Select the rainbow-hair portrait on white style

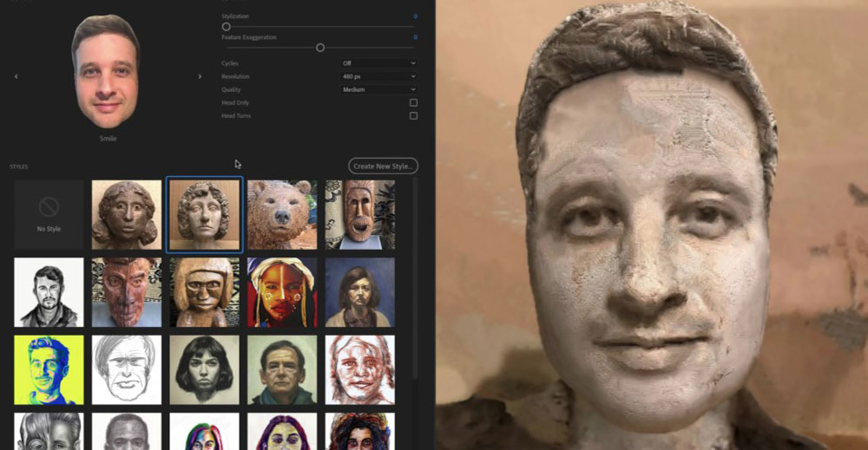[x=204, y=431]
